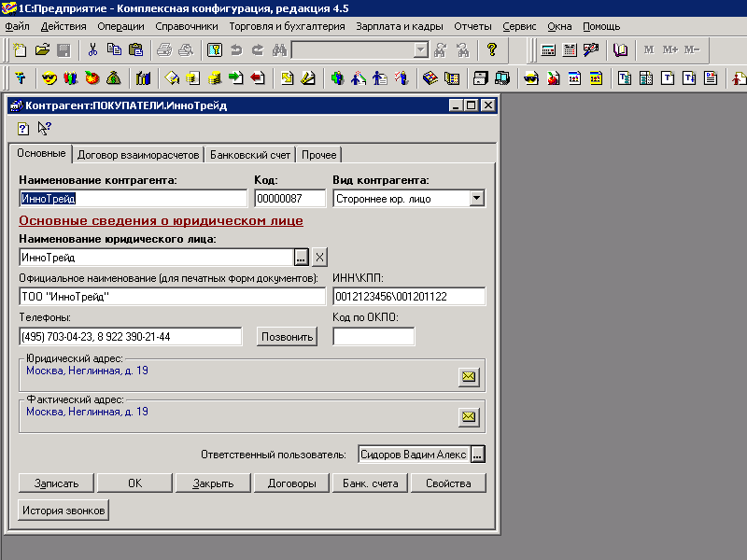Open the Действия menu
Viewport: 747px width, 560px height.
coord(63,27)
